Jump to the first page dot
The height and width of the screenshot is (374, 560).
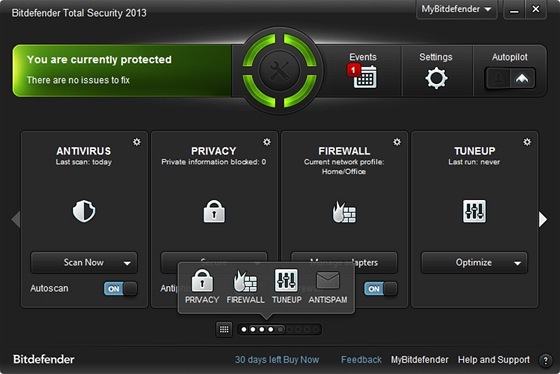pyautogui.click(x=244, y=329)
